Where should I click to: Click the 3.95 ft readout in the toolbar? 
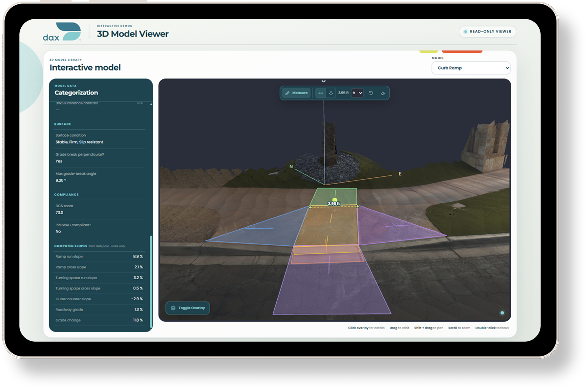[343, 93]
